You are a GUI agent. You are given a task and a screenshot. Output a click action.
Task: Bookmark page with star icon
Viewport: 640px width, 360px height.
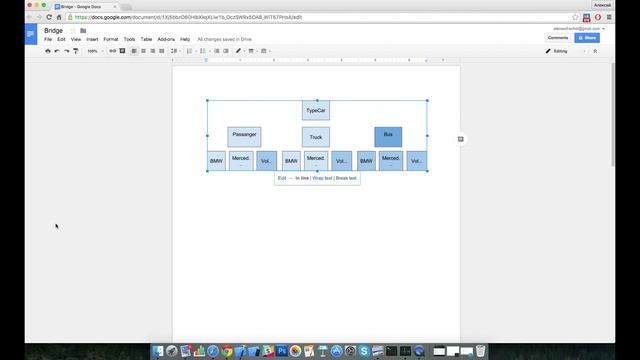[x=576, y=17]
